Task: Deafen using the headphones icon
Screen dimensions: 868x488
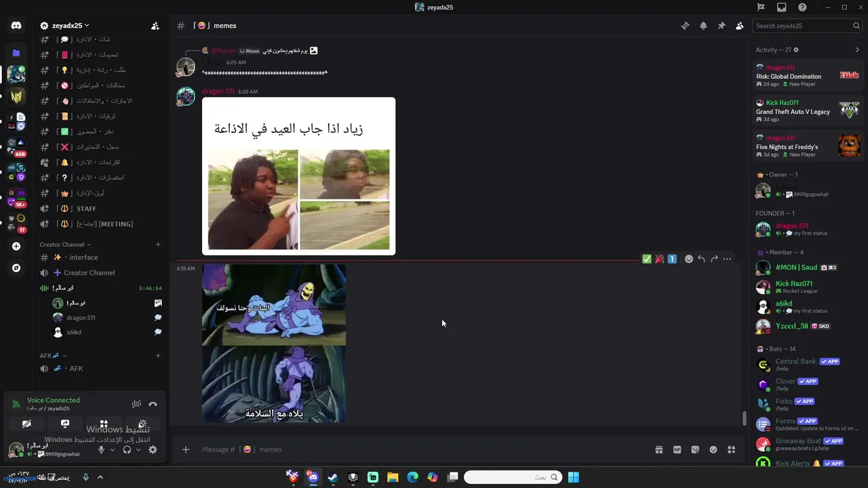Action: pyautogui.click(x=127, y=449)
